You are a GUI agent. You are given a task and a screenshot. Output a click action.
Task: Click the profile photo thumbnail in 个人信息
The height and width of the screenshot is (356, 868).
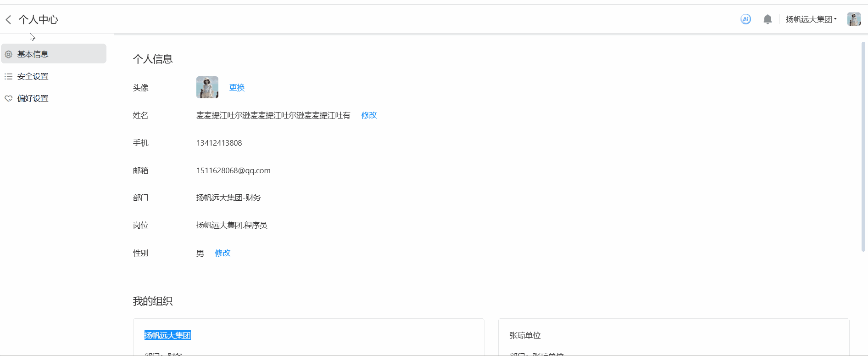(207, 87)
